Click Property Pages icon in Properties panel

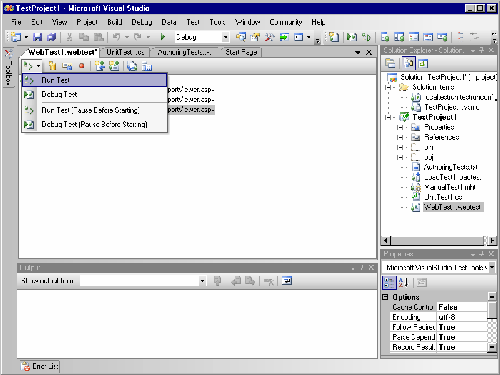click(422, 283)
